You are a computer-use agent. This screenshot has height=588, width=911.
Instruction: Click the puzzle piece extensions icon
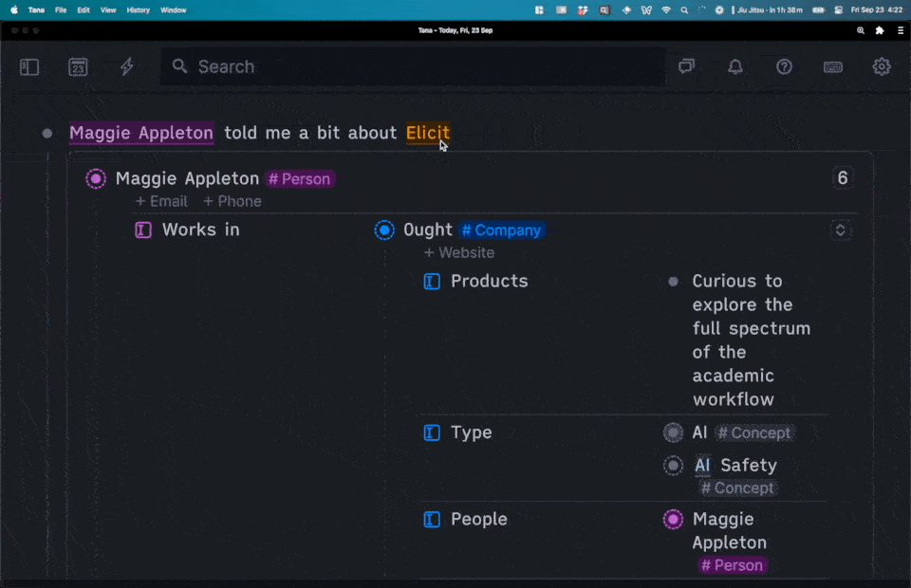click(880, 30)
